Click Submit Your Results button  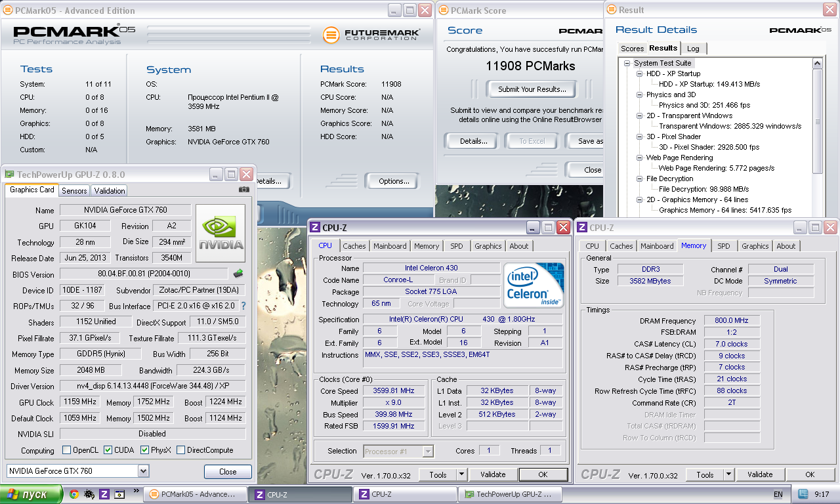coord(532,89)
